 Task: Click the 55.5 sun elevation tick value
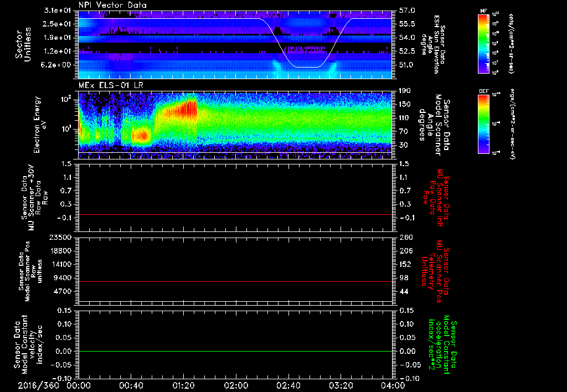pos(407,24)
